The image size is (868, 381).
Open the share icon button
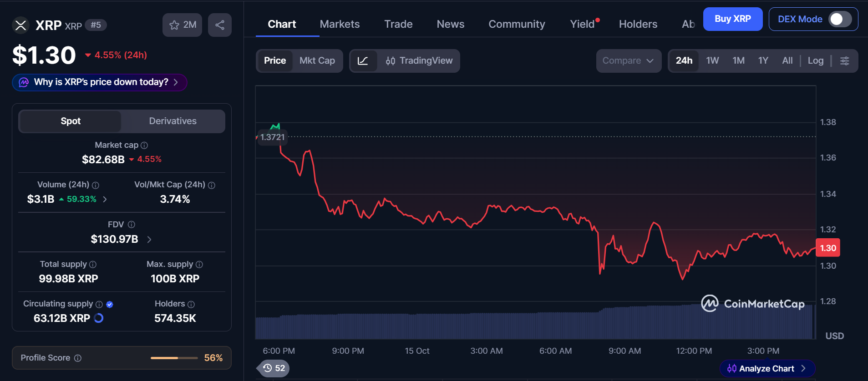220,25
